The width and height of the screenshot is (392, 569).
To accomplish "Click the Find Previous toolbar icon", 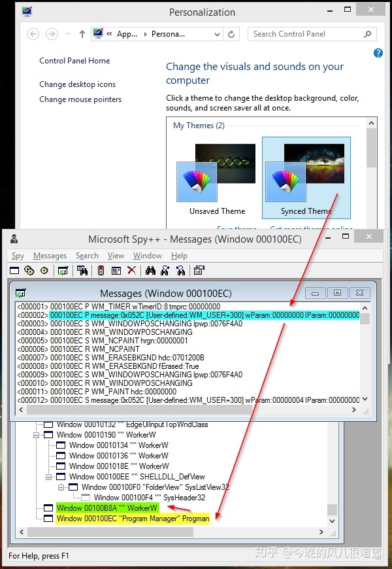I will pos(180,270).
